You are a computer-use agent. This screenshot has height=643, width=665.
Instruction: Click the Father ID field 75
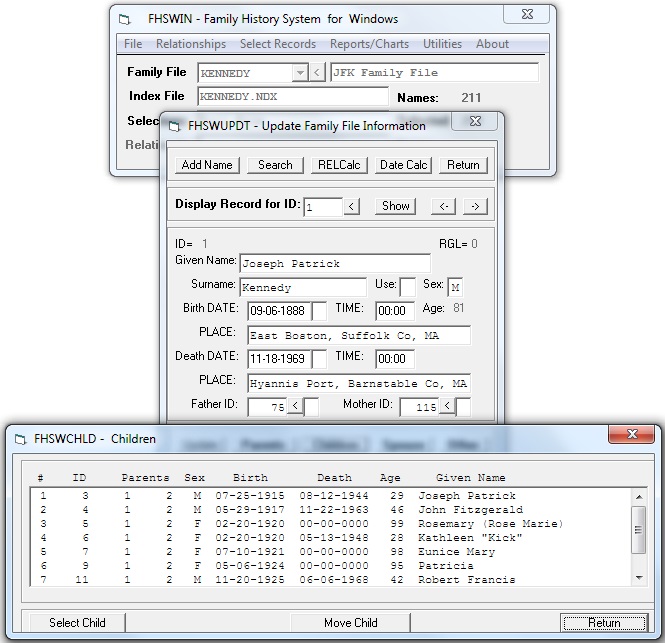click(x=267, y=407)
